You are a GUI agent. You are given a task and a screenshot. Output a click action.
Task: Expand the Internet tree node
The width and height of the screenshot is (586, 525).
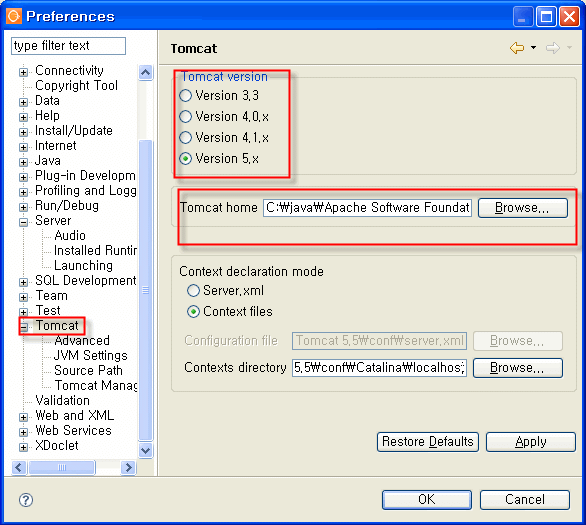click(x=23, y=147)
